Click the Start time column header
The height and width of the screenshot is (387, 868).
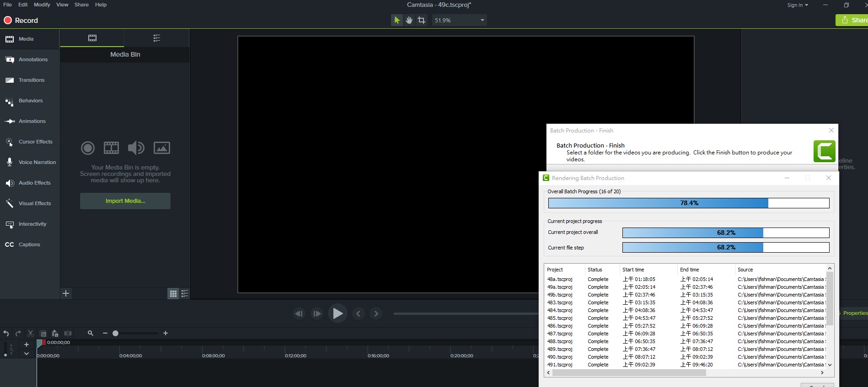tap(648, 270)
